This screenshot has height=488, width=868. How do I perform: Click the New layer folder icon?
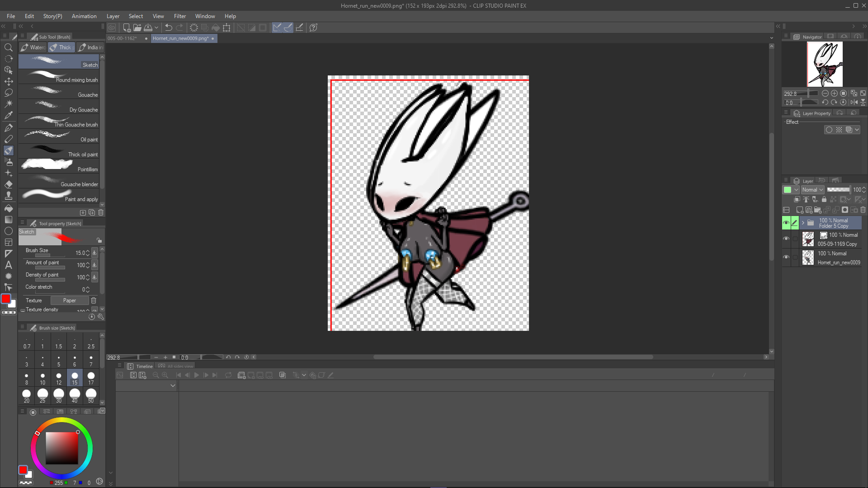click(x=817, y=210)
